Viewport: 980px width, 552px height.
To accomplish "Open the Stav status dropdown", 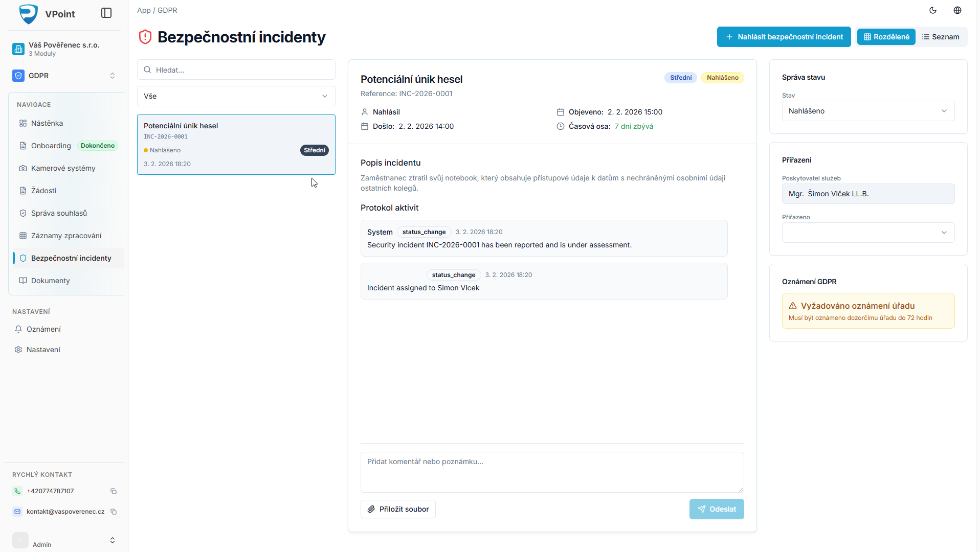I will [x=867, y=111].
